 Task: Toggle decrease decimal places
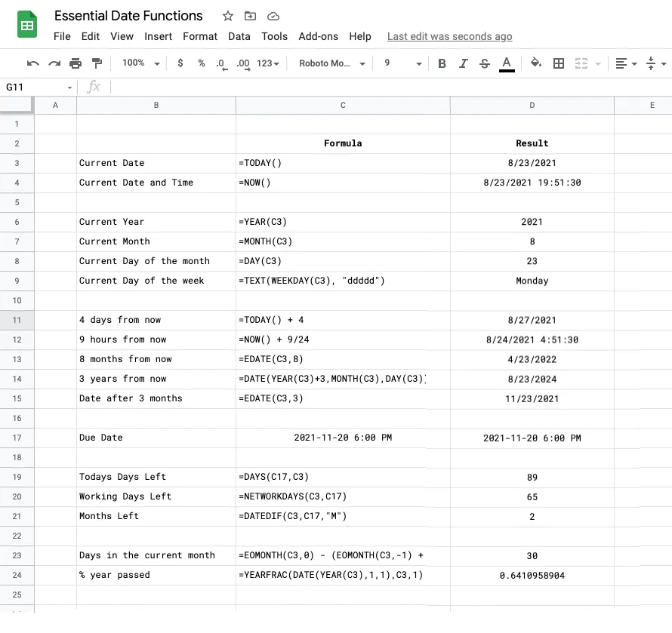pos(221,63)
